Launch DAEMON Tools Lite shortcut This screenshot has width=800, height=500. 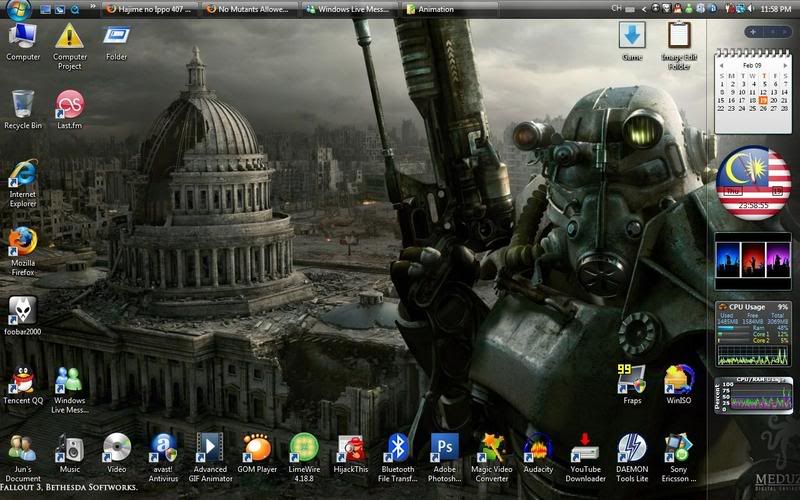click(x=632, y=458)
